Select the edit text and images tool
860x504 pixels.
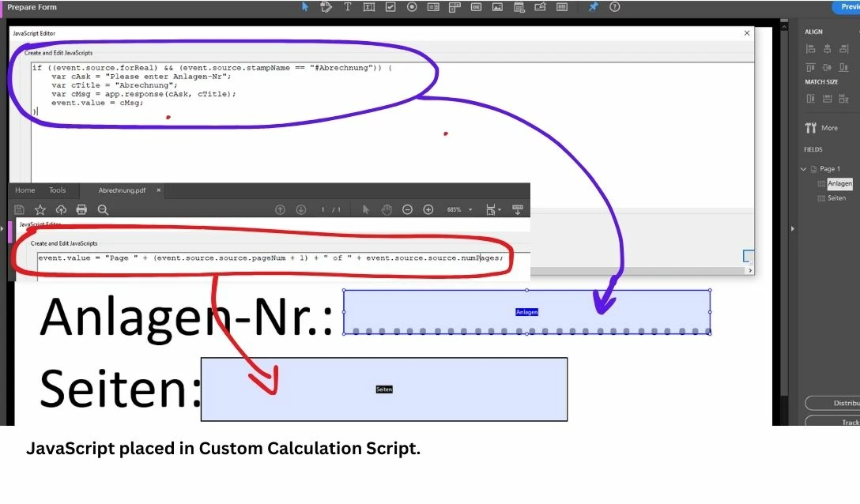click(x=326, y=7)
